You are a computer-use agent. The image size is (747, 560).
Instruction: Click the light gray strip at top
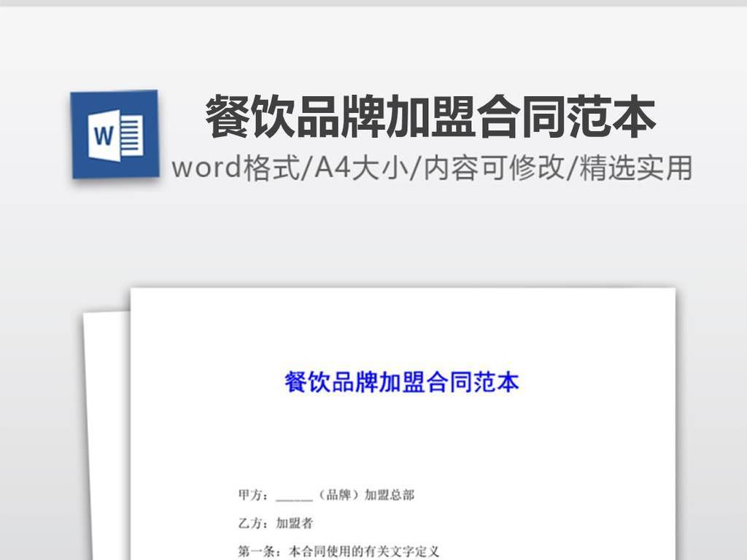373,3
